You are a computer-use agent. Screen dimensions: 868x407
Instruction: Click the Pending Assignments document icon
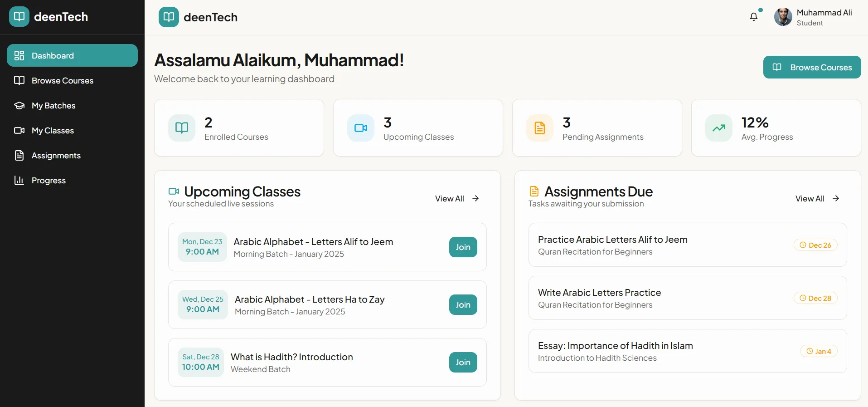[540, 128]
